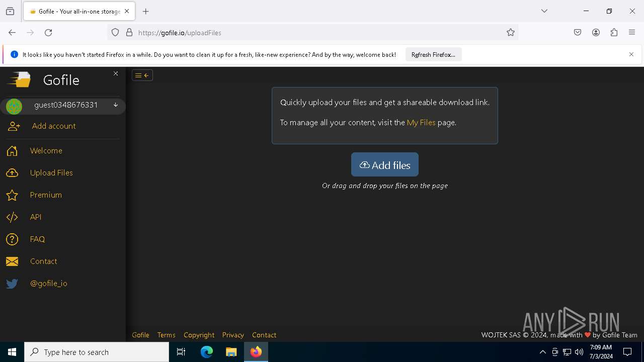Follow the My Files link

(x=421, y=123)
